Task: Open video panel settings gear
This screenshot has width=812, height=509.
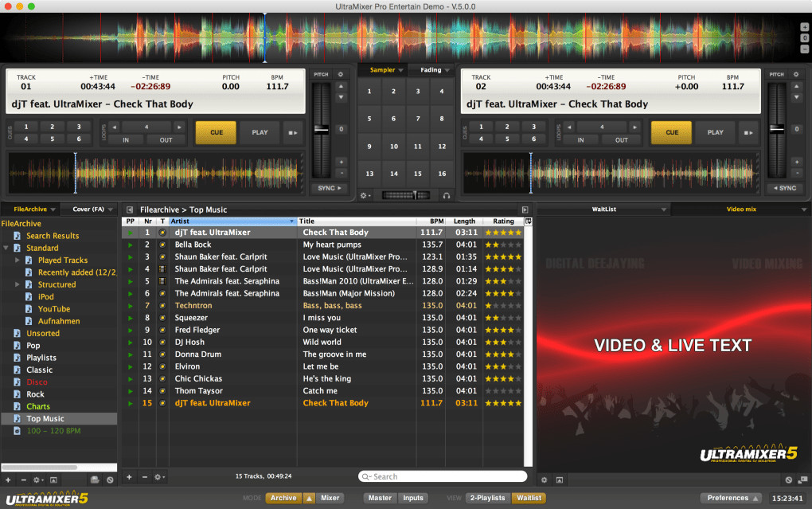Action: 544,480
